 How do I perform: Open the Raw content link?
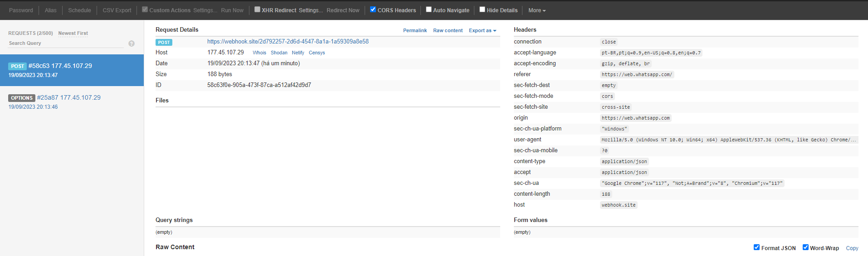tap(448, 30)
